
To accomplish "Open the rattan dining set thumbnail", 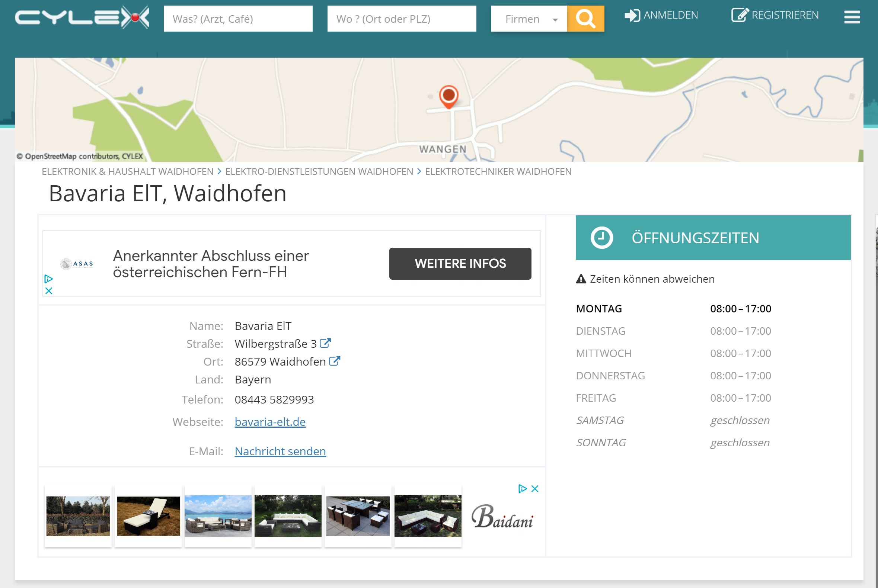I will (358, 515).
